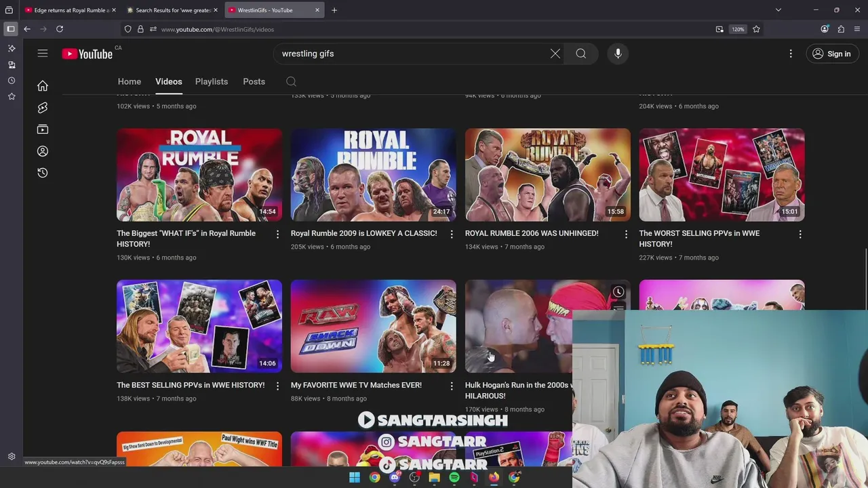Image resolution: width=868 pixels, height=488 pixels.
Task: Open Shorts in the YouTube mini sidebar
Action: click(43, 108)
